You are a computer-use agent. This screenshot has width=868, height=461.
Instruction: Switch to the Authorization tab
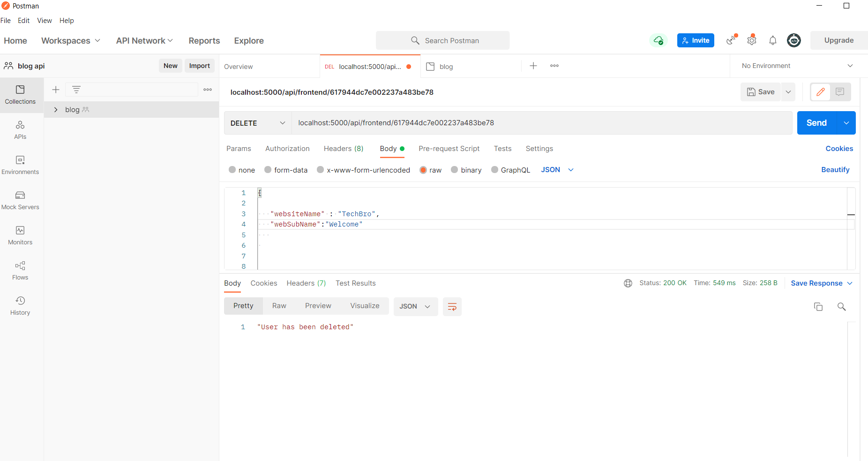287,149
